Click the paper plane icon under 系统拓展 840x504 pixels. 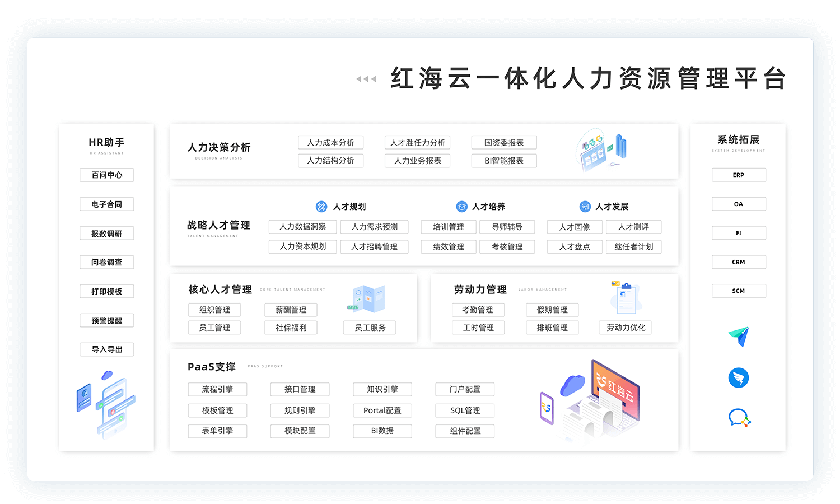pyautogui.click(x=739, y=337)
